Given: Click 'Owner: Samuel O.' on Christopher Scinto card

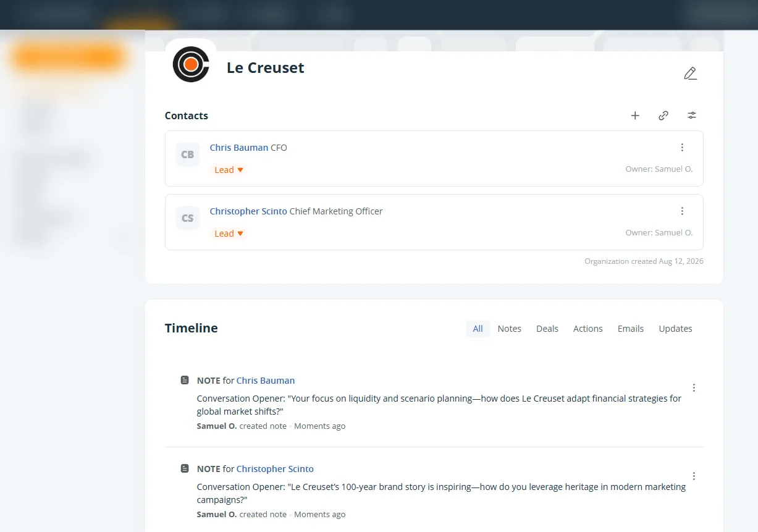Looking at the screenshot, I should 659,233.
